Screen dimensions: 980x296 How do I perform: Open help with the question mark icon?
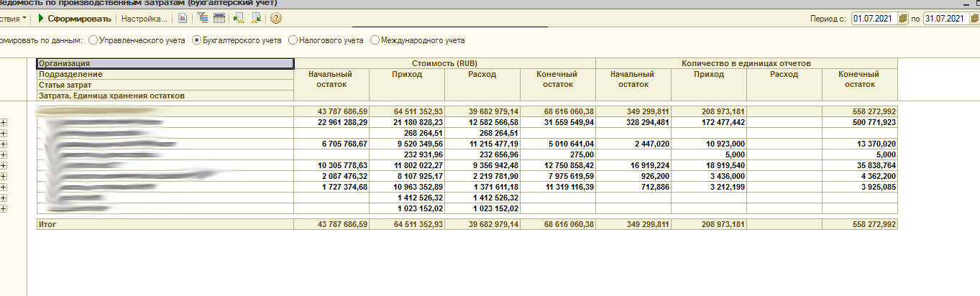[x=276, y=18]
